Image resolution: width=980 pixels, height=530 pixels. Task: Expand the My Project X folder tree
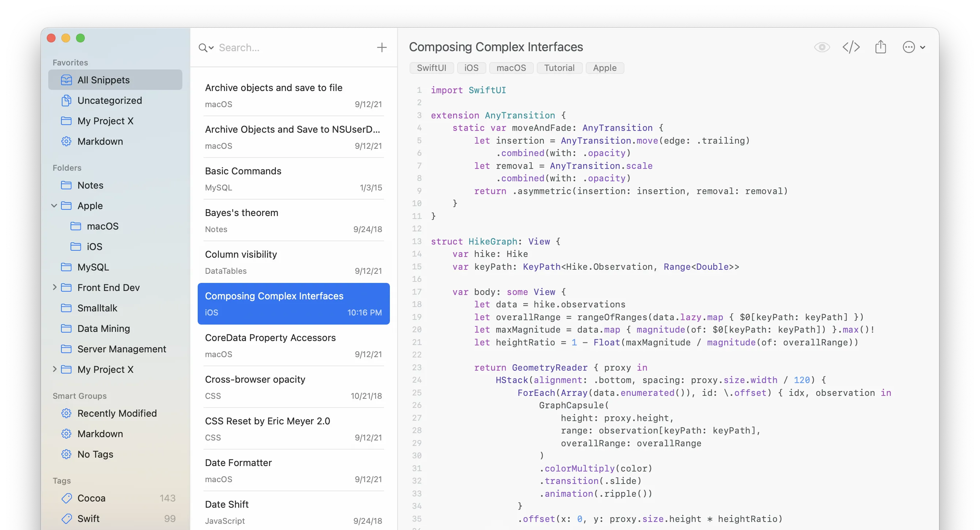(54, 370)
